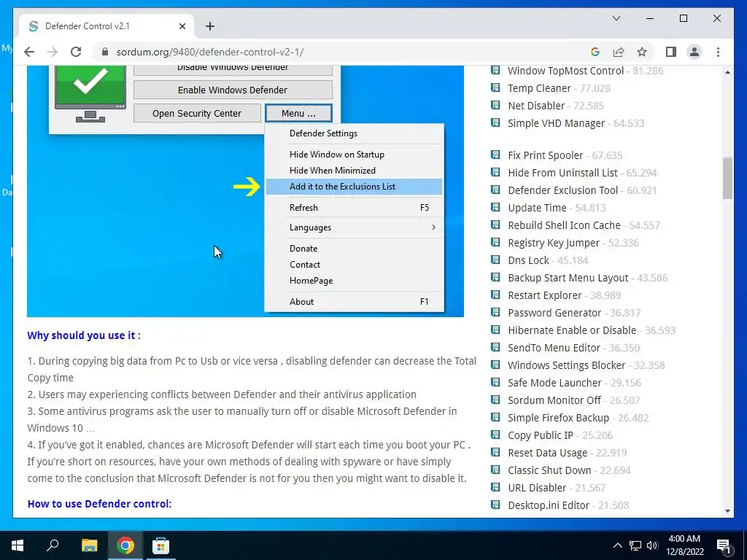Click the scrollbar up arrow
This screenshot has height=560, width=747.
(727, 72)
